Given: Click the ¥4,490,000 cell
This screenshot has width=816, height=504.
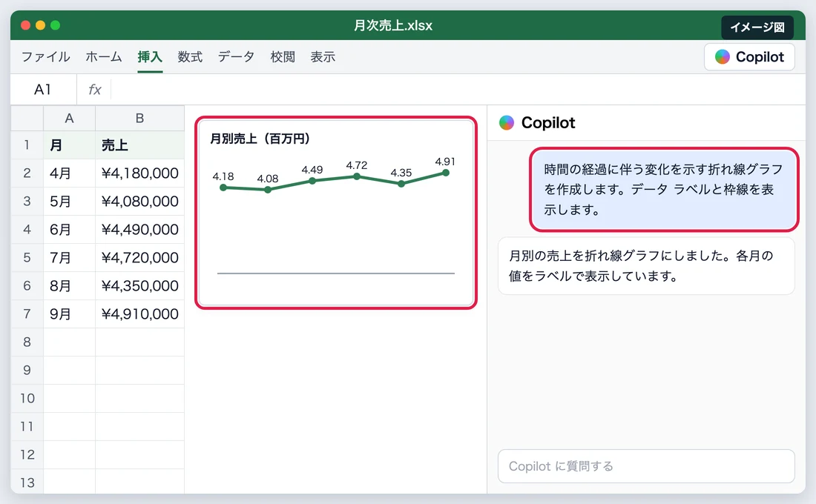Looking at the screenshot, I should click(x=139, y=229).
